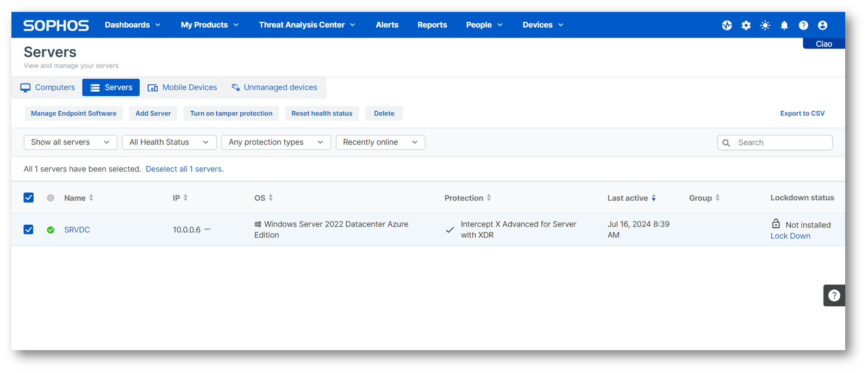Click the floating help widget button

pyautogui.click(x=834, y=295)
